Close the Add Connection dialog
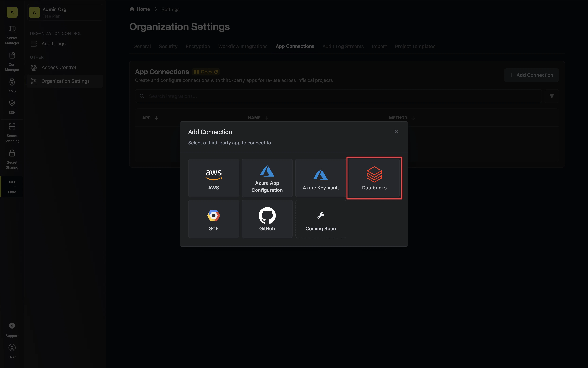The width and height of the screenshot is (588, 368). coord(396,132)
